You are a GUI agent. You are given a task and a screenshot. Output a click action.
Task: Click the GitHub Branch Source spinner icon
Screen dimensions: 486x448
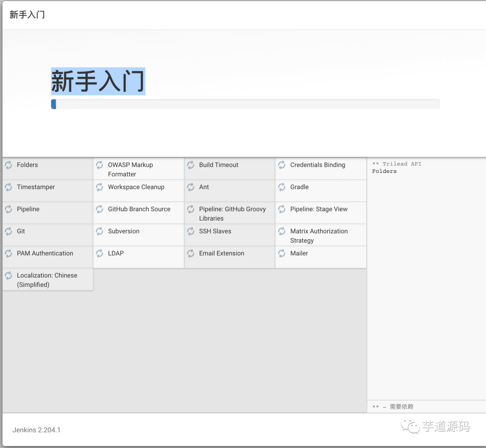(x=99, y=209)
